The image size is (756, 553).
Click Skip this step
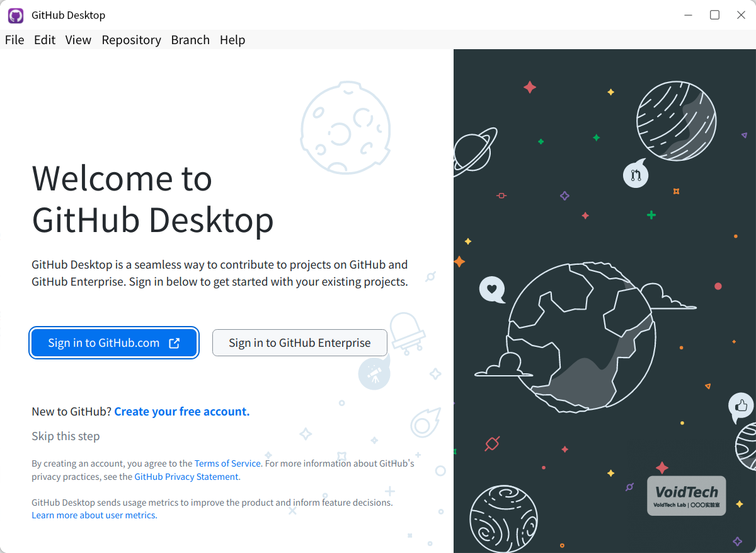coord(66,436)
